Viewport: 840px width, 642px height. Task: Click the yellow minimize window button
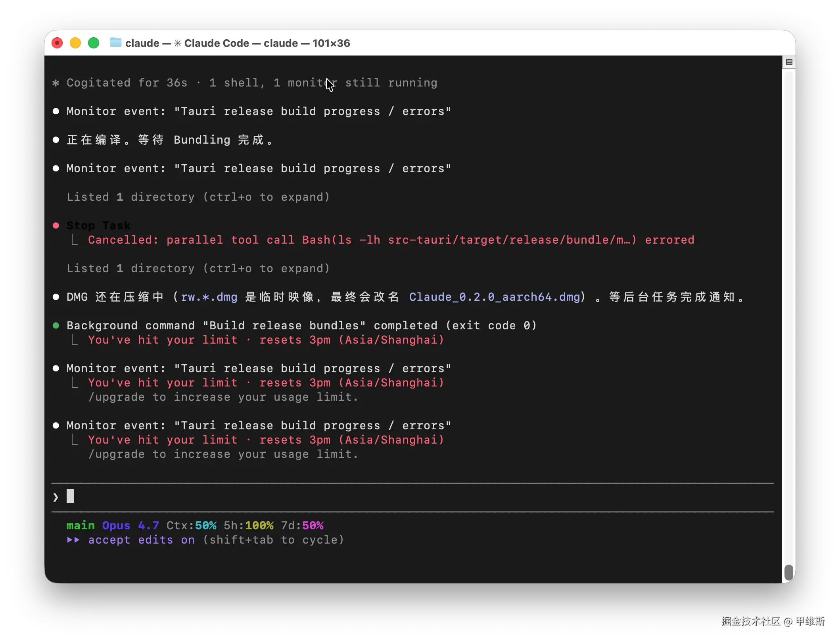(75, 43)
